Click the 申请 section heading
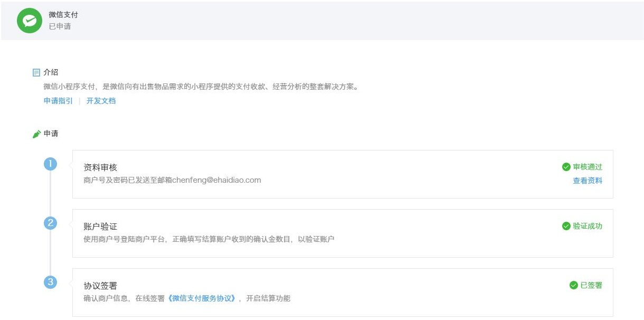 (51, 134)
